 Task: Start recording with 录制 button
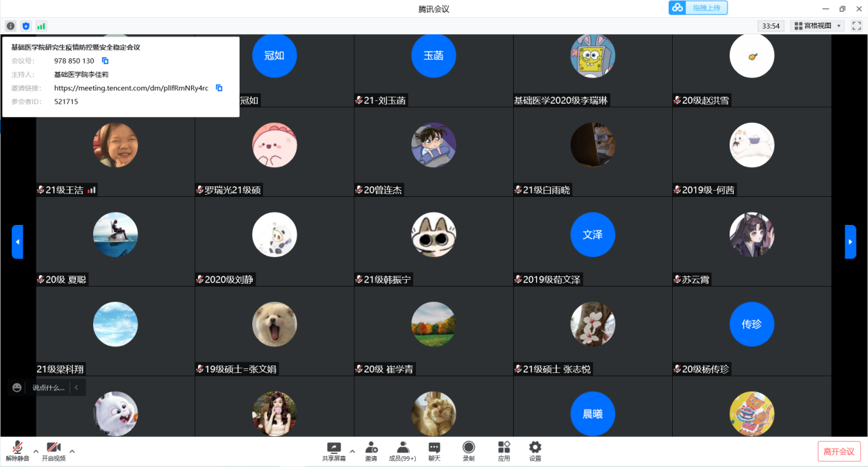tap(469, 451)
